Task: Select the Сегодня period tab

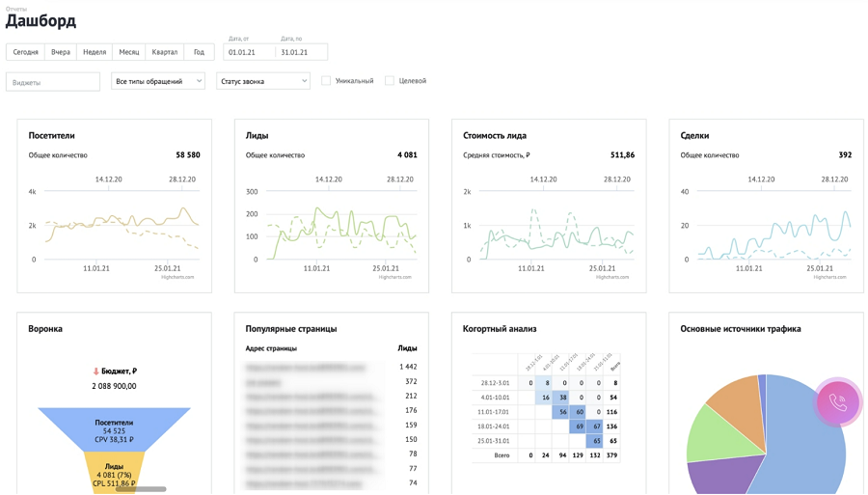Action: [25, 52]
